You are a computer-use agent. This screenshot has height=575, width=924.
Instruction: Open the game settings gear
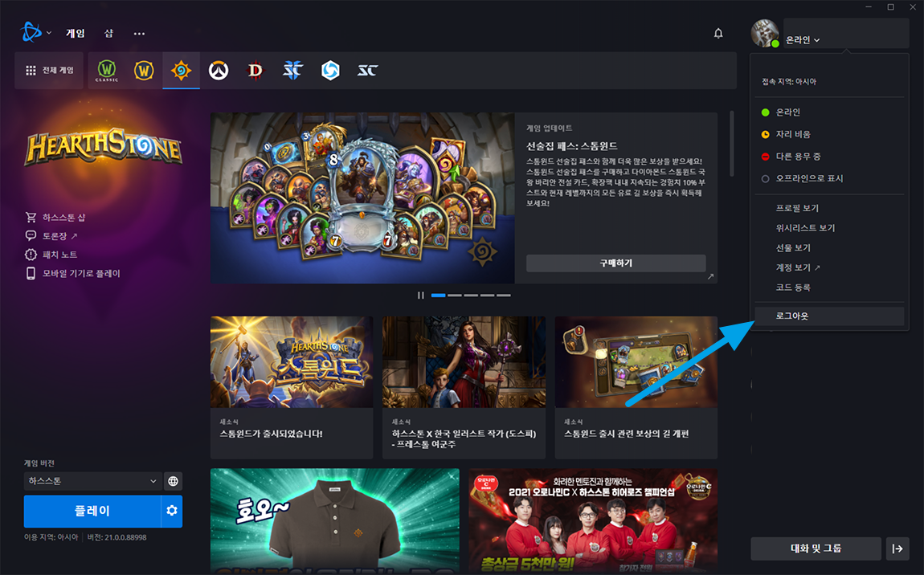[x=171, y=511]
